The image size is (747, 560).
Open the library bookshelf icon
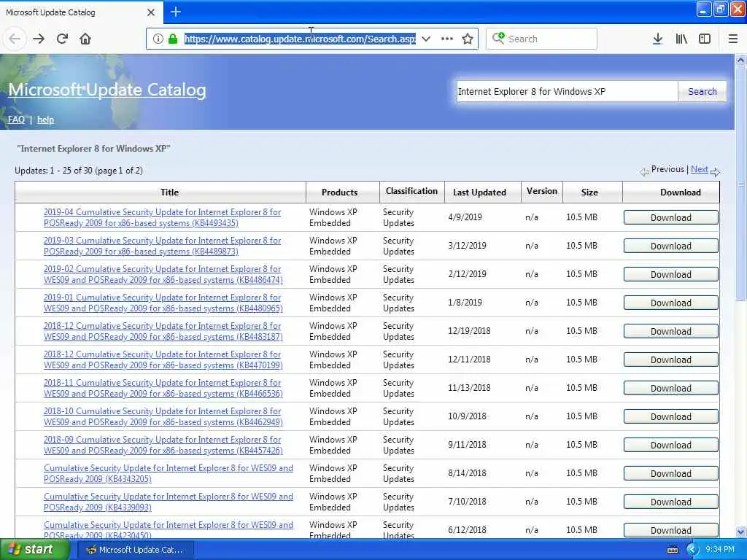click(x=681, y=39)
